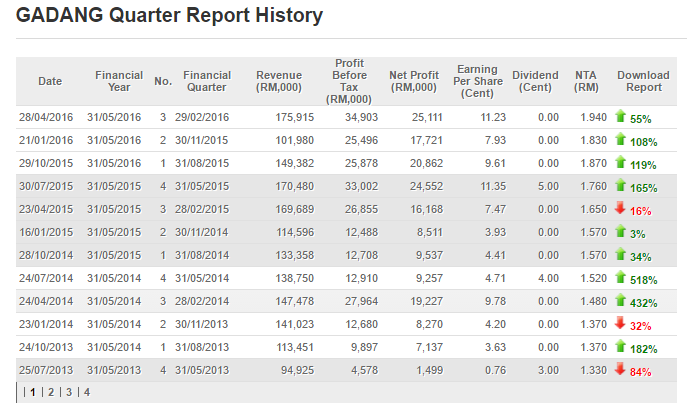Select date cell 30/07/2015
The height and width of the screenshot is (407, 687).
coord(46,186)
